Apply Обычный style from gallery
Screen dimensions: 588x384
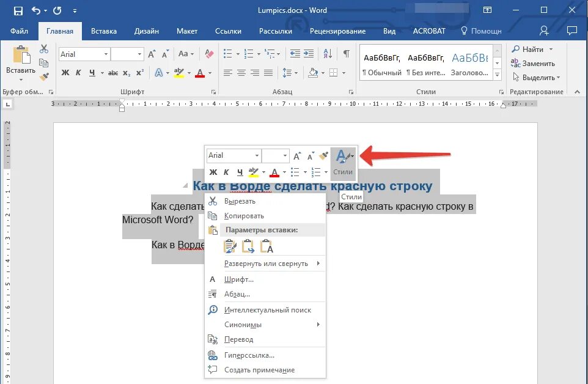[x=382, y=64]
